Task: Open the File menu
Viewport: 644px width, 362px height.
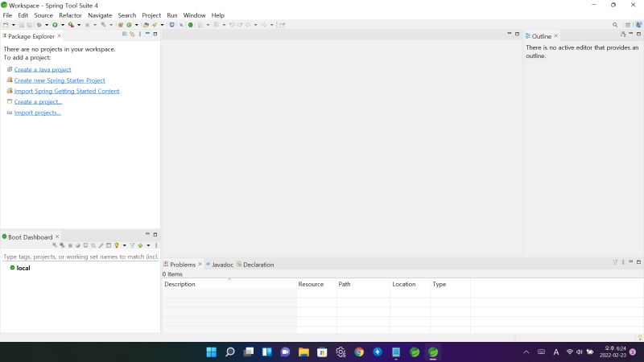Action: [x=7, y=15]
